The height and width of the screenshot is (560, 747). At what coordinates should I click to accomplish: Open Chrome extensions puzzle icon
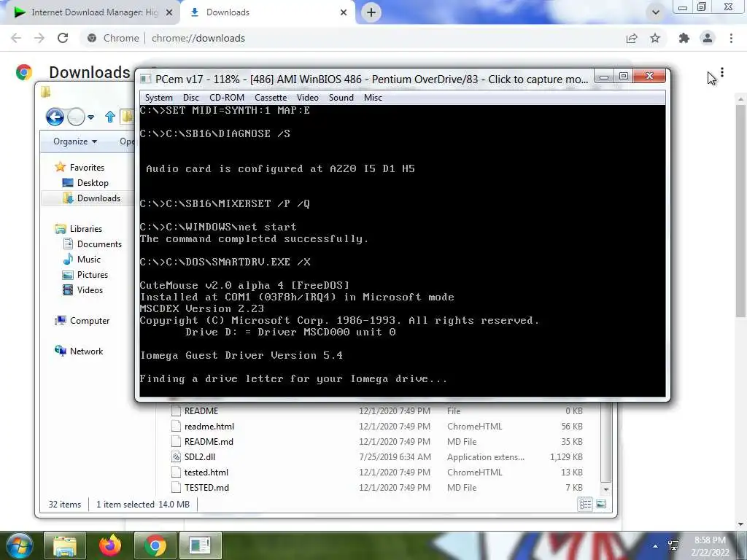click(x=684, y=38)
